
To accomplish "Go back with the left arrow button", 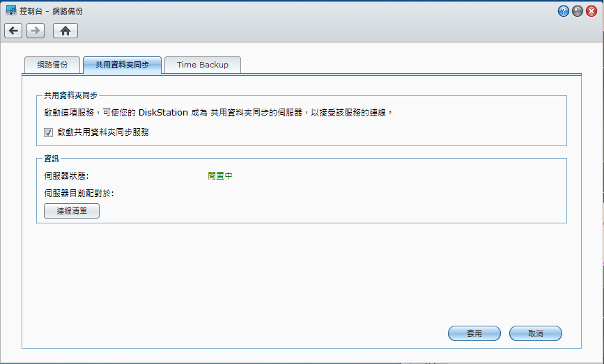I will (x=13, y=31).
